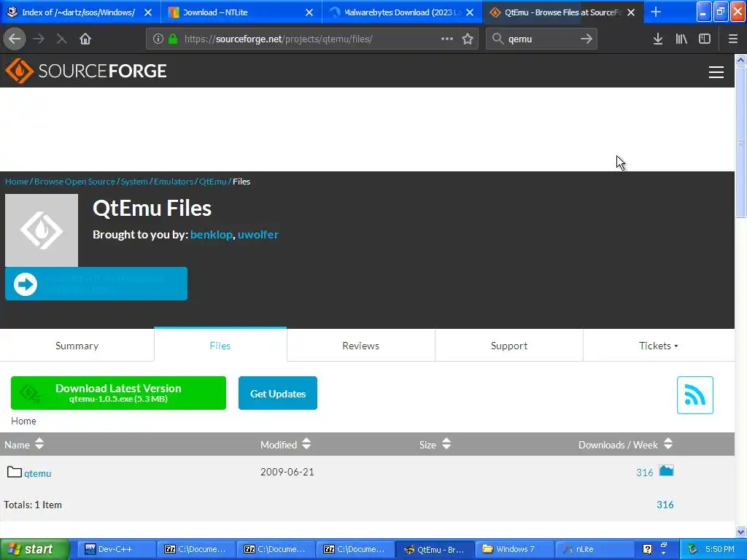This screenshot has width=747, height=560.
Task: Follow the Emulators breadcrumb link
Action: click(x=174, y=182)
